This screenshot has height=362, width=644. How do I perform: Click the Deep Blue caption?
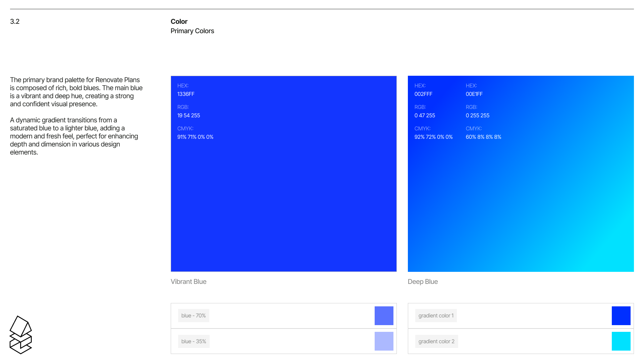(423, 282)
